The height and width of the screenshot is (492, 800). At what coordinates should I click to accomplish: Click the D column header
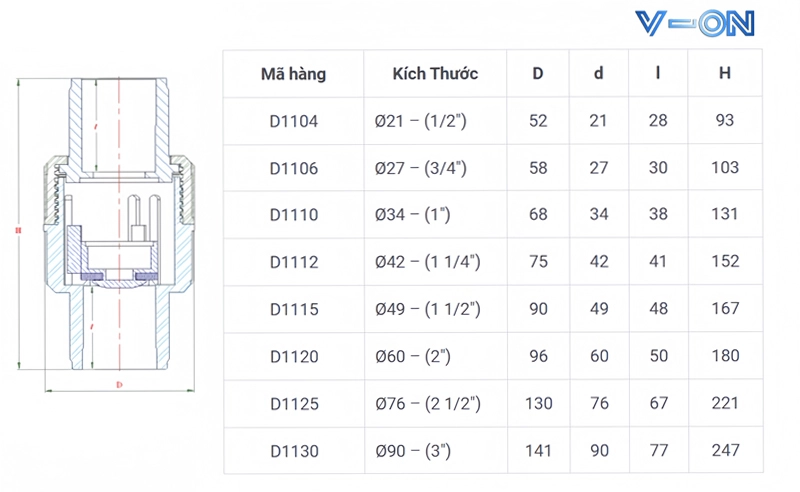pyautogui.click(x=538, y=73)
